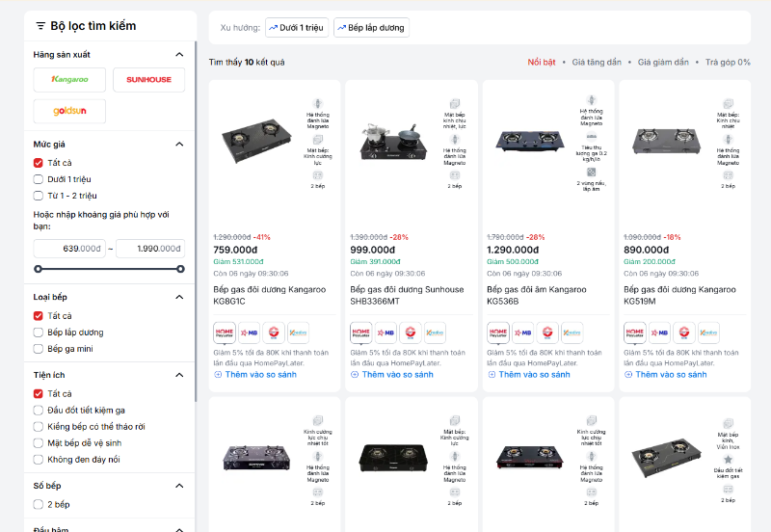771x532 pixels.
Task: Click the plus icon to compare Kangaroo KG519M
Action: [x=630, y=374]
